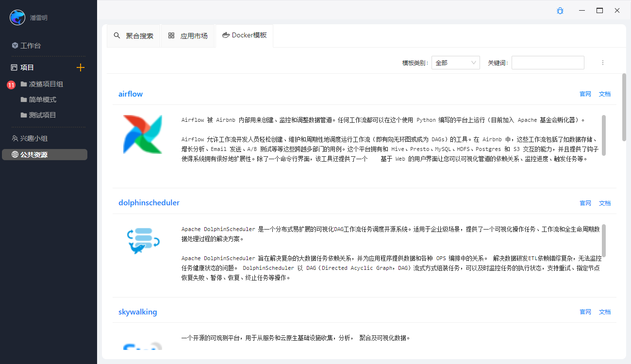Open the three-dot more options menu
This screenshot has height=364, width=631.
603,63
